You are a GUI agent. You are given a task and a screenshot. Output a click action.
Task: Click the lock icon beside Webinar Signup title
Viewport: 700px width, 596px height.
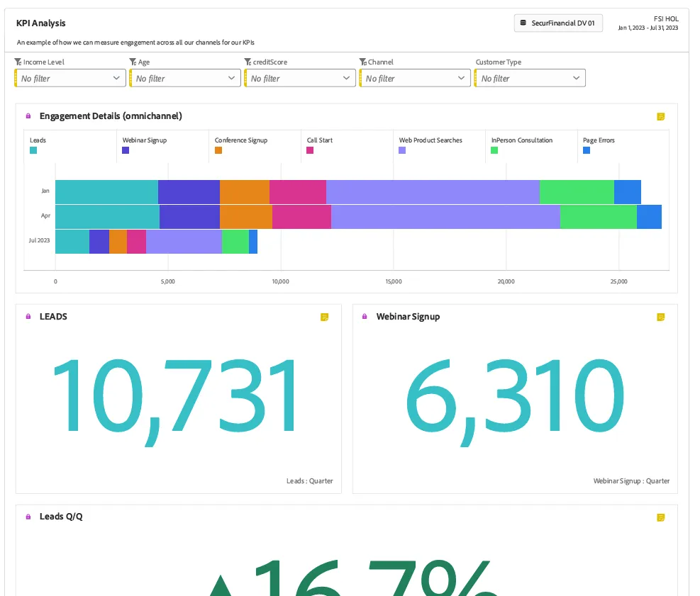click(365, 316)
